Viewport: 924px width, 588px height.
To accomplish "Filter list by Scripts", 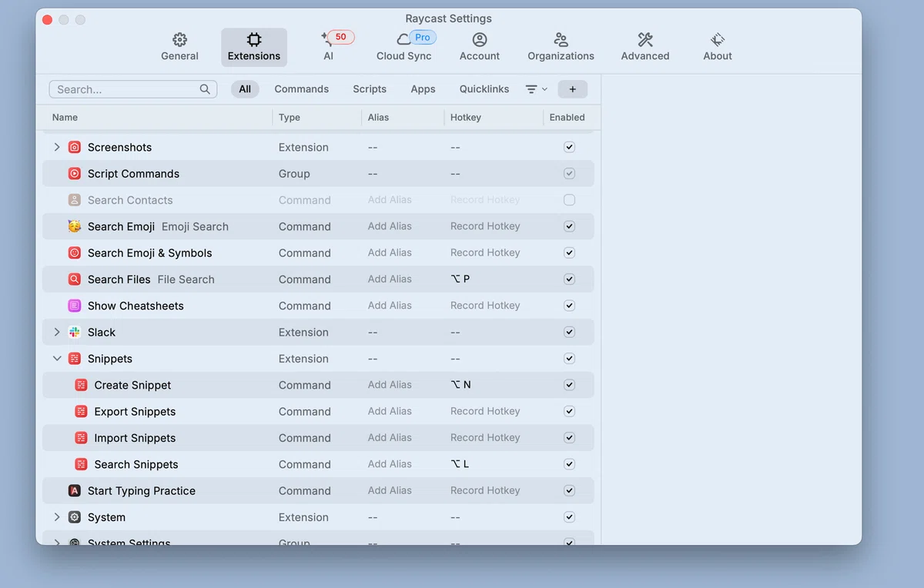I will pos(370,89).
